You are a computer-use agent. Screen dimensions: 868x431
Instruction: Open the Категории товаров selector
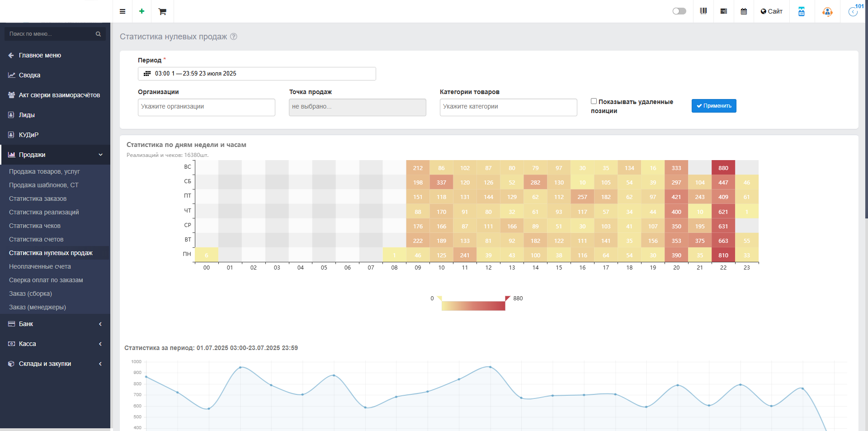pos(509,107)
